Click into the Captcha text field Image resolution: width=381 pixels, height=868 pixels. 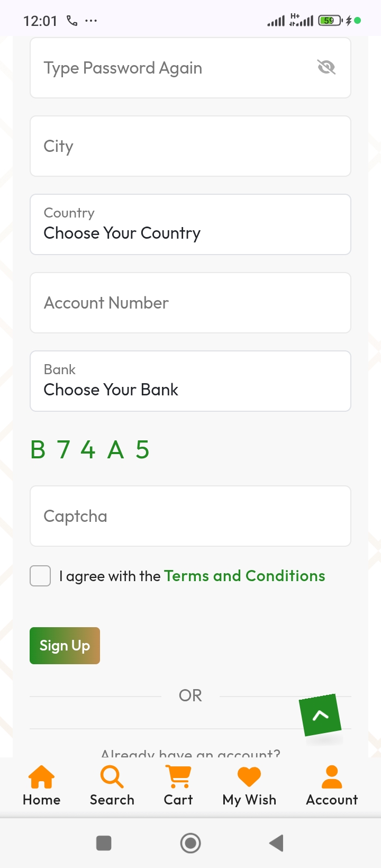click(190, 516)
